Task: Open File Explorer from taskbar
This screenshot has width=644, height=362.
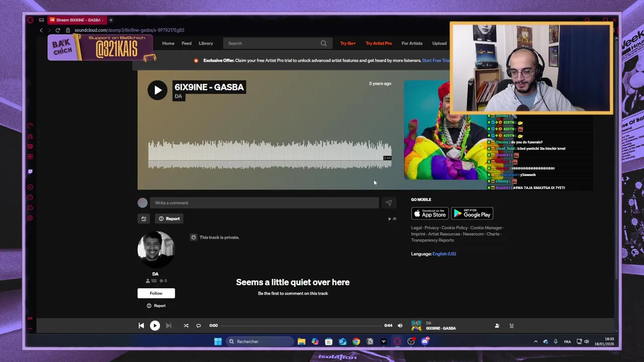Action: (301, 342)
